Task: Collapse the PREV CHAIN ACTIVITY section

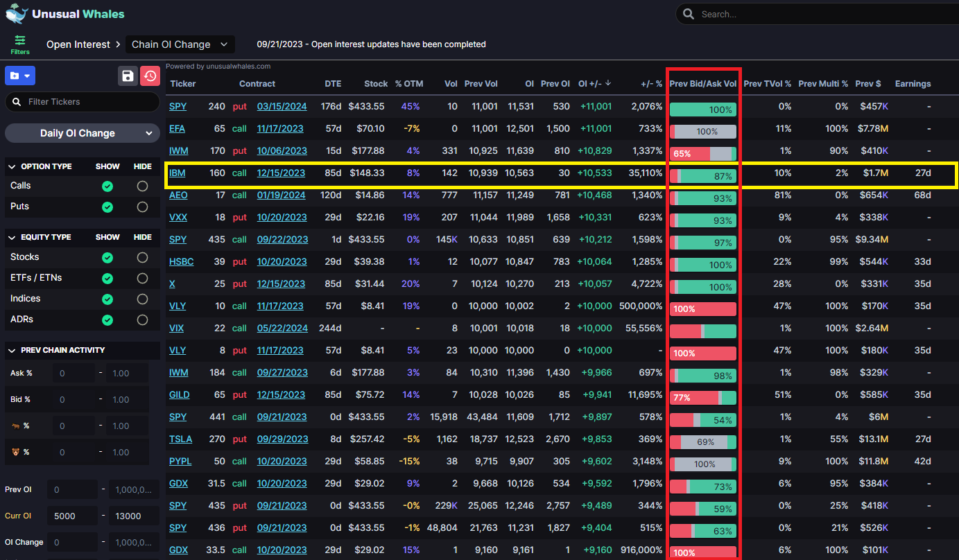Action: [12, 350]
